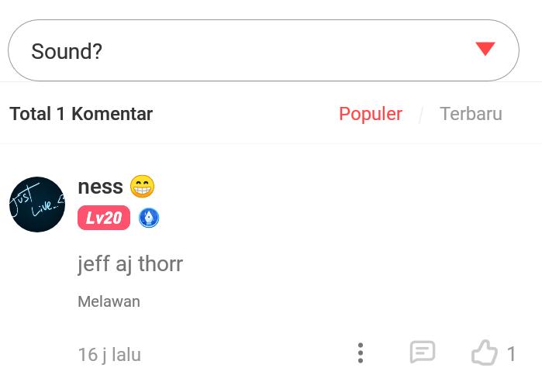Click the Sound? label text

tap(67, 51)
